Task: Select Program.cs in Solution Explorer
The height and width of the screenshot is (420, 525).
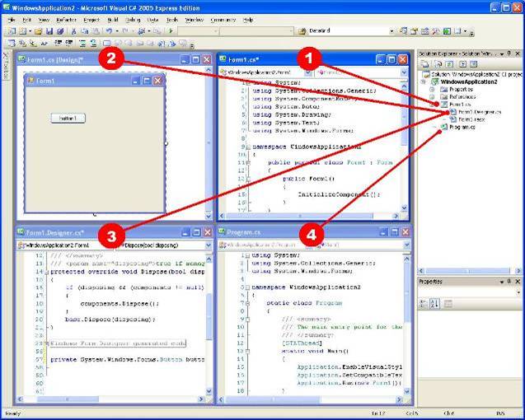Action: tap(462, 127)
